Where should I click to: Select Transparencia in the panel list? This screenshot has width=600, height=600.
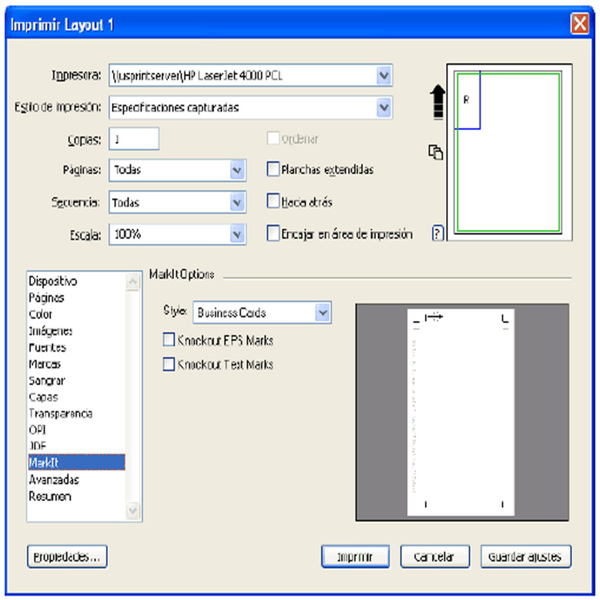pos(77,414)
